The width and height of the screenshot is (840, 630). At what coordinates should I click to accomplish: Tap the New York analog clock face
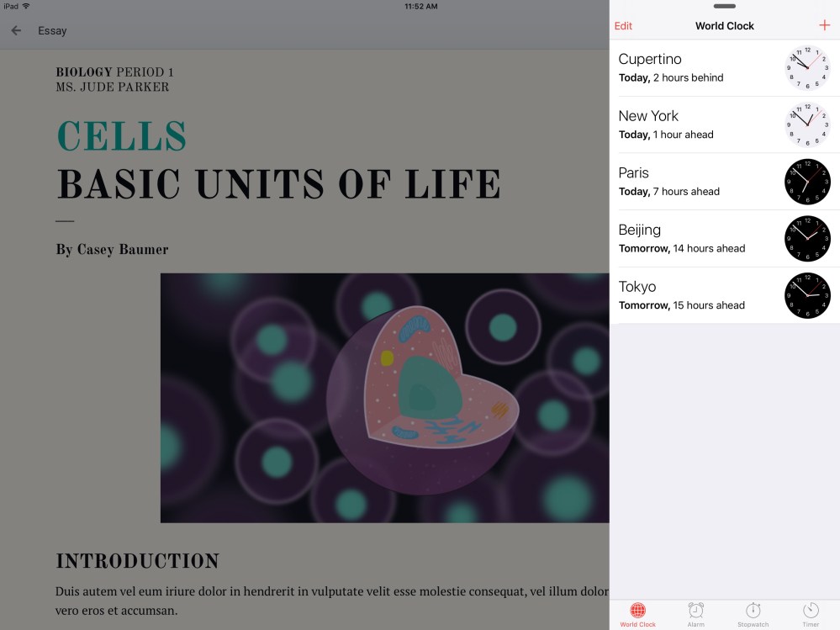(807, 125)
